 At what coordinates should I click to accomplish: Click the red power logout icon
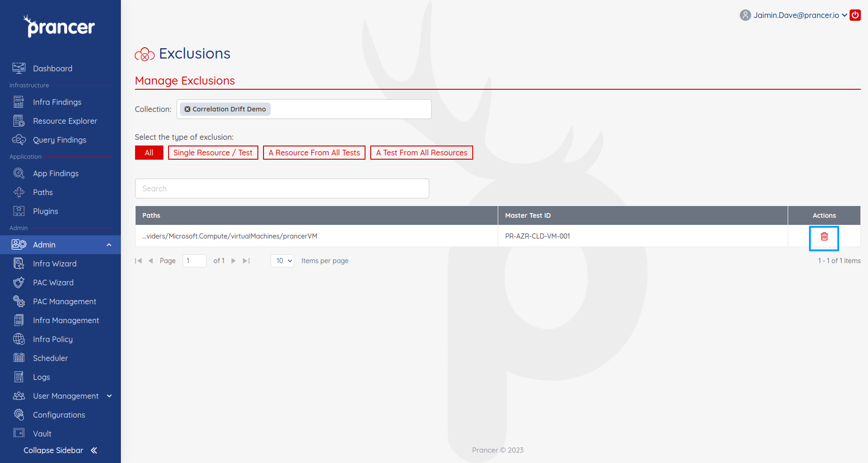(855, 15)
